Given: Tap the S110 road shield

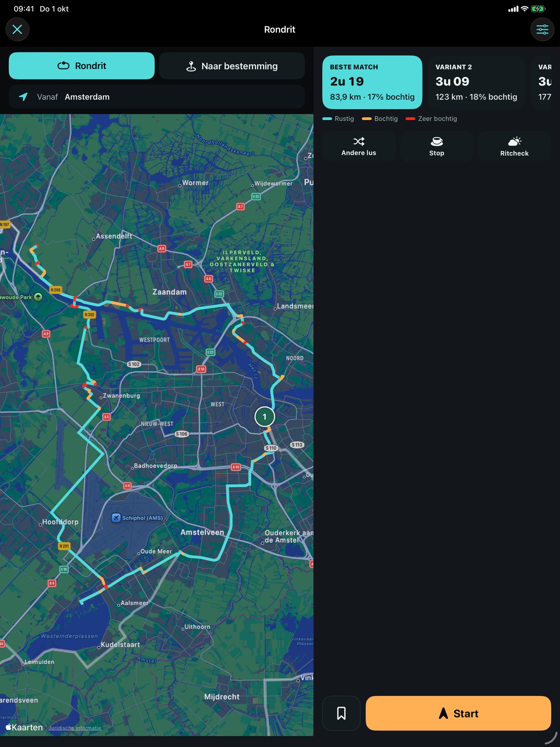Looking at the screenshot, I should [x=271, y=448].
